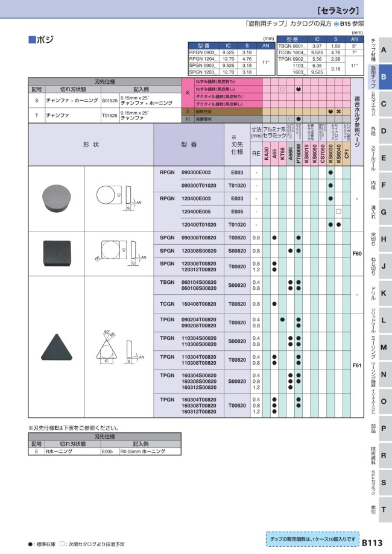The image size is (392, 554).
Task: Click the pink K material group cell
Action: coord(187,92)
